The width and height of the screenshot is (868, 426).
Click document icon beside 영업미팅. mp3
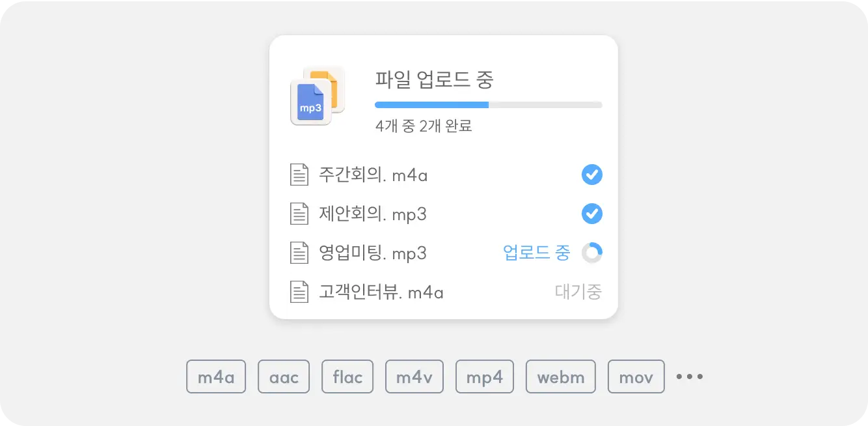[299, 253]
